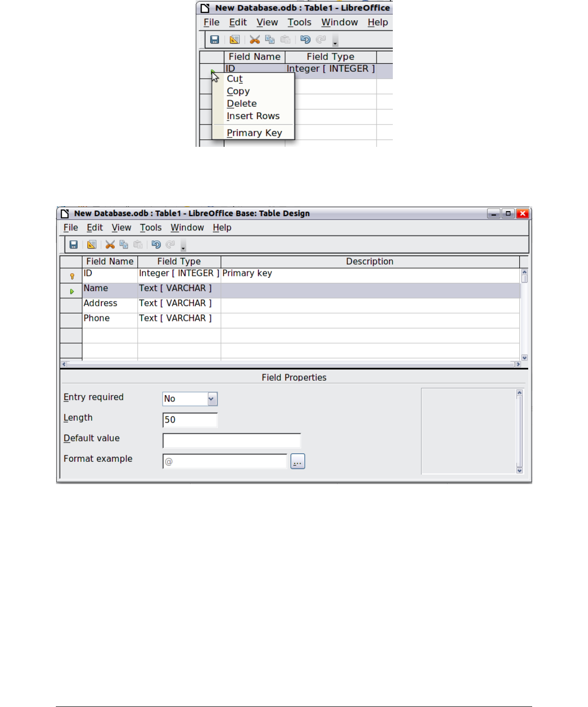Open View menu in lower Table Design window
Screen dimensions: 588x707
[122, 227]
